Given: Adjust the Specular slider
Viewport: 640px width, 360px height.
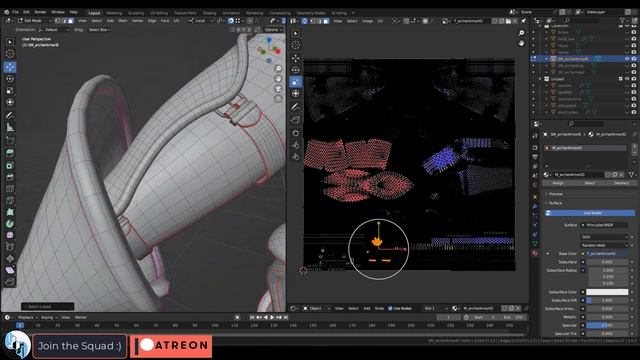Looking at the screenshot, I should pyautogui.click(x=607, y=325).
